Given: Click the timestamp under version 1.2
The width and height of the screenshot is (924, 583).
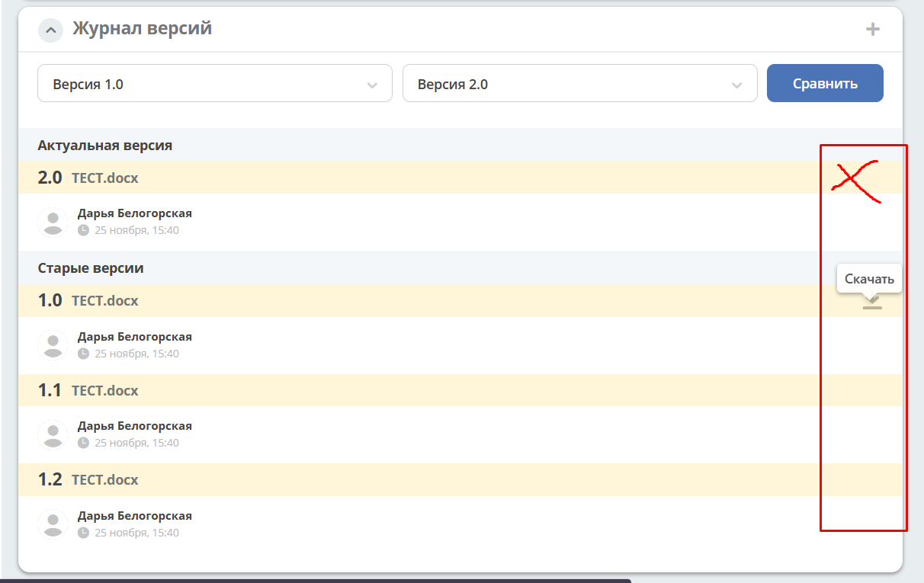Looking at the screenshot, I should (136, 533).
